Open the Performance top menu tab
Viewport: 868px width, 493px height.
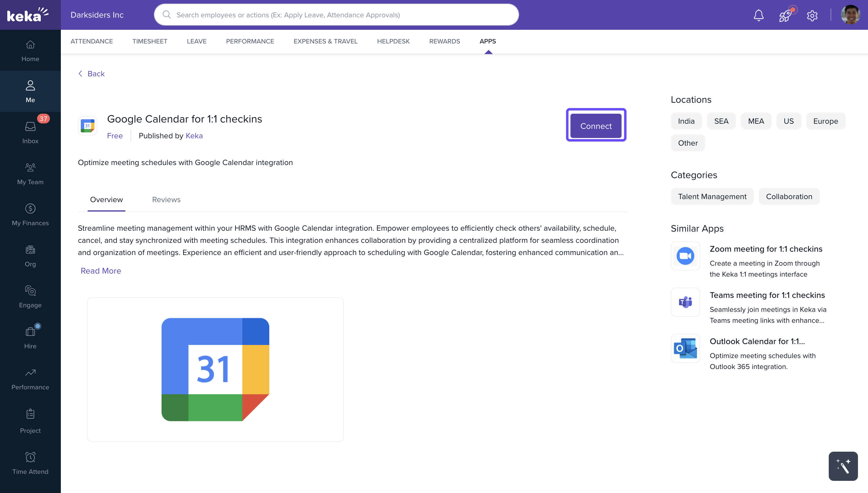click(250, 41)
